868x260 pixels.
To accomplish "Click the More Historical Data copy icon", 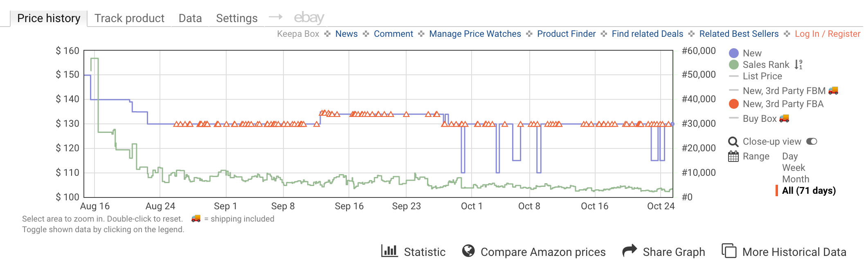I will click(729, 251).
